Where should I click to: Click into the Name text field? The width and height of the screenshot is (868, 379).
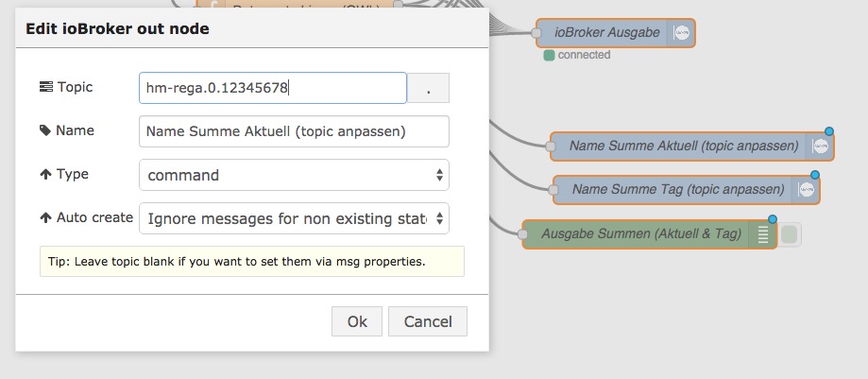coord(294,131)
